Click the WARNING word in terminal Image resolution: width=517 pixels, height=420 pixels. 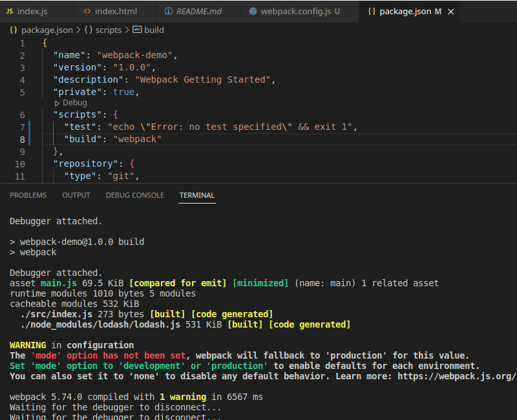[28, 345]
